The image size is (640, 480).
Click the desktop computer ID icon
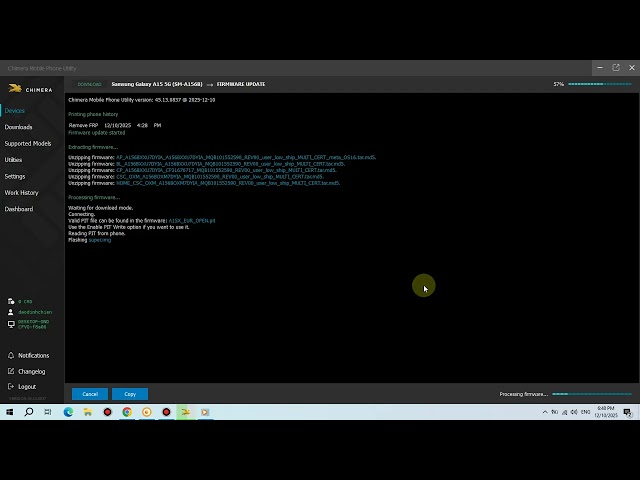click(x=11, y=324)
